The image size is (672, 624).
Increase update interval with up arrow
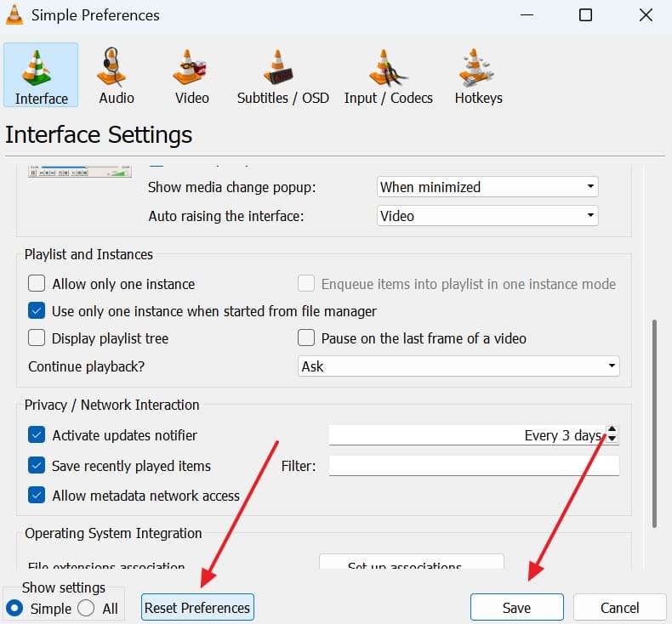(612, 429)
